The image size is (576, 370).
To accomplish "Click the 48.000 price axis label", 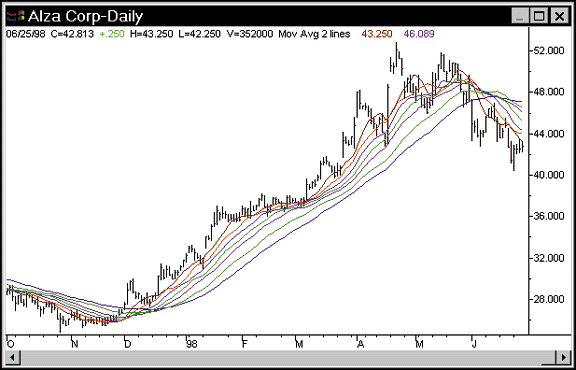I will [x=550, y=91].
